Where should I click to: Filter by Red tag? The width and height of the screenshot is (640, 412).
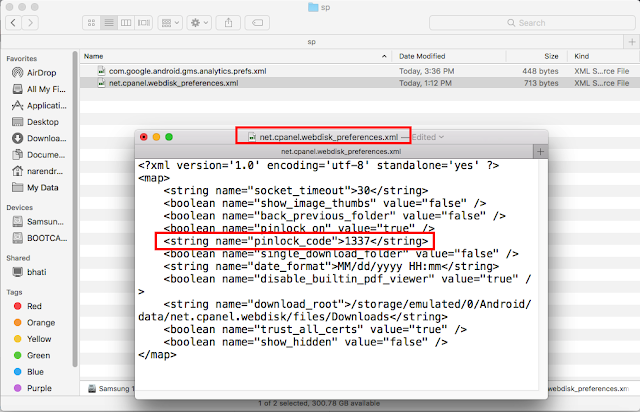(28, 306)
